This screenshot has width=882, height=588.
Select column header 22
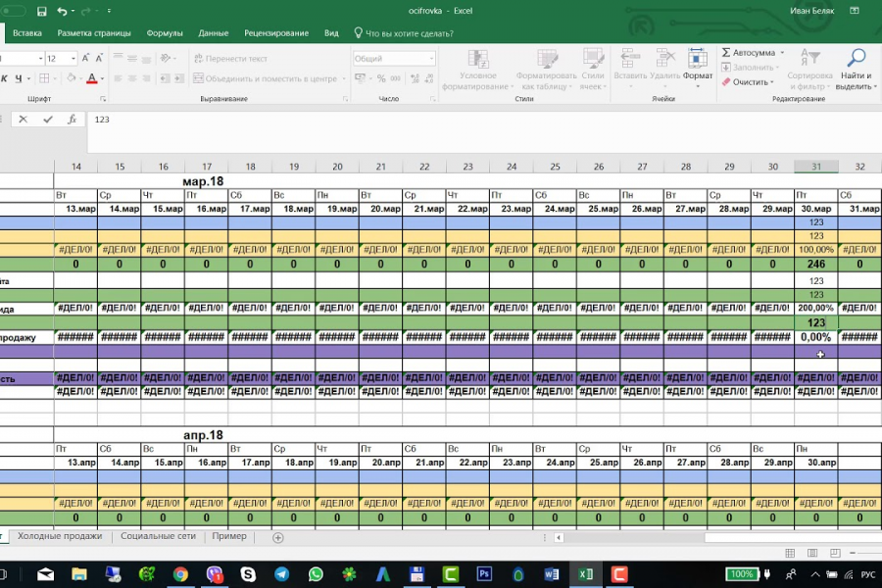coord(424,167)
